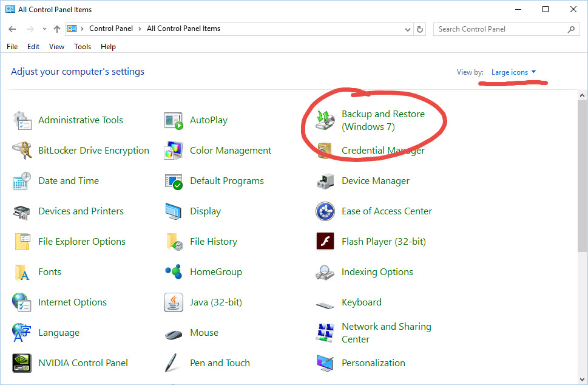Image resolution: width=588 pixels, height=385 pixels.
Task: Open the Color Management icon
Action: 174,151
